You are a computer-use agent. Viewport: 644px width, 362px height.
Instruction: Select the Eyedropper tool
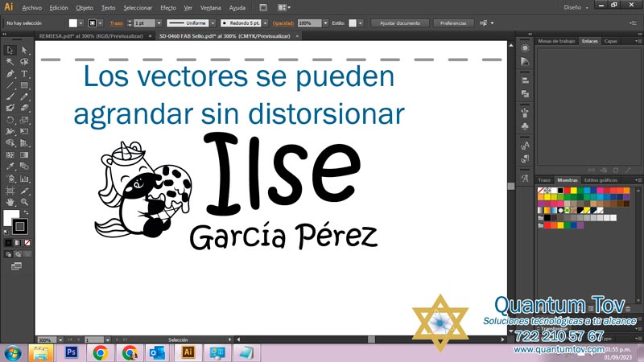pyautogui.click(x=10, y=167)
